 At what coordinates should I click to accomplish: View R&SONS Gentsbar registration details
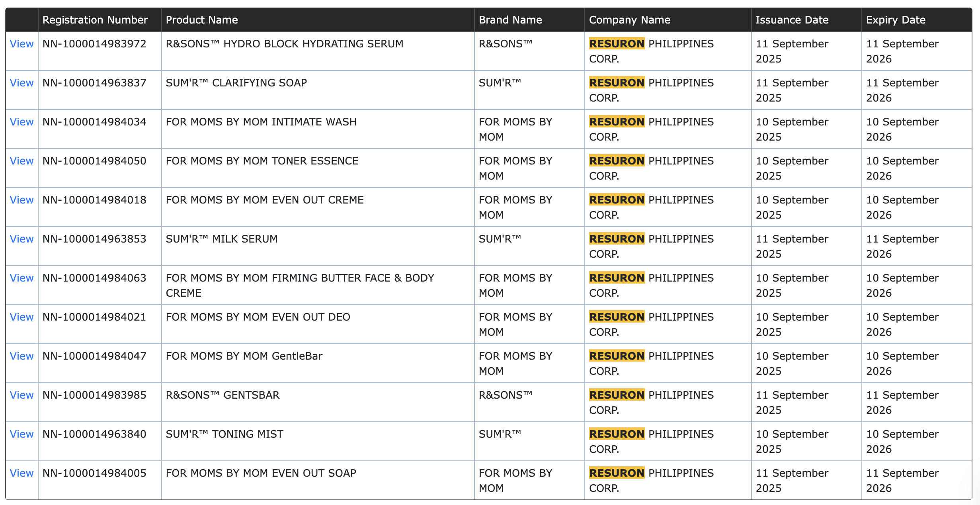[x=21, y=395]
